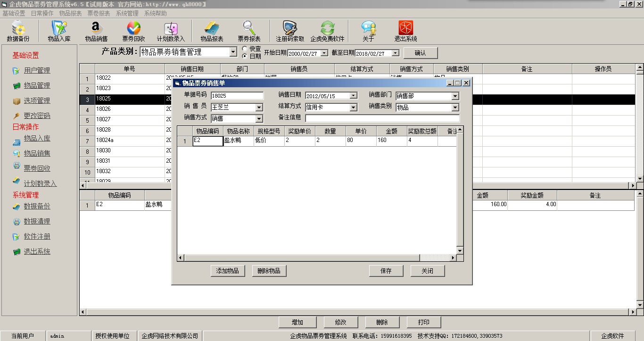The height and width of the screenshot is (341, 644).
Task: Open 选项管理 in the sidebar
Action: [x=37, y=100]
